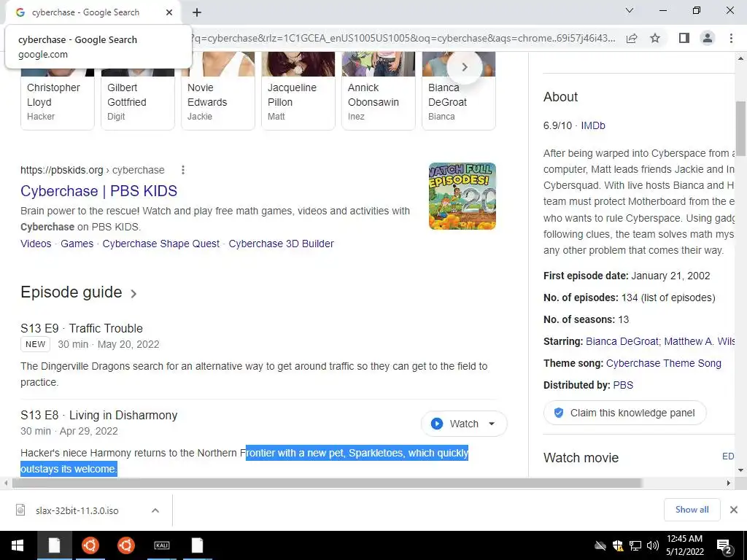747x560 pixels.
Task: Click the Watch Full Episodes thumbnail
Action: [x=462, y=196]
